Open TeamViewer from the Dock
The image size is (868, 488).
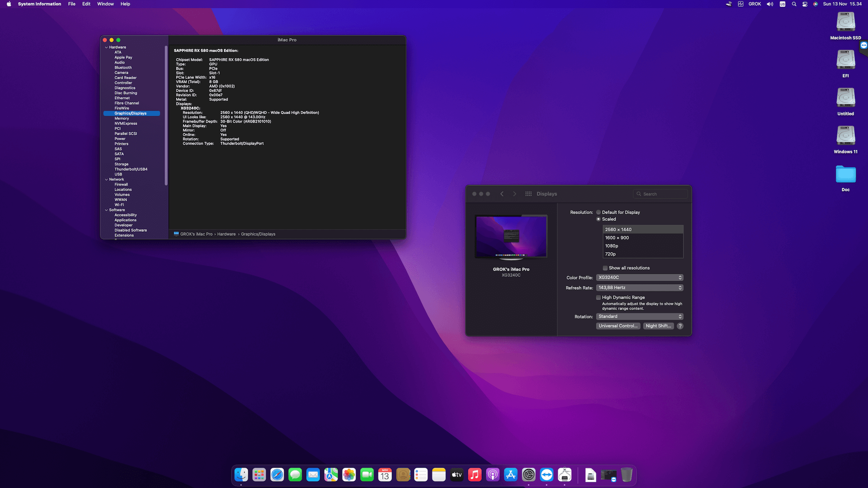coord(546,475)
